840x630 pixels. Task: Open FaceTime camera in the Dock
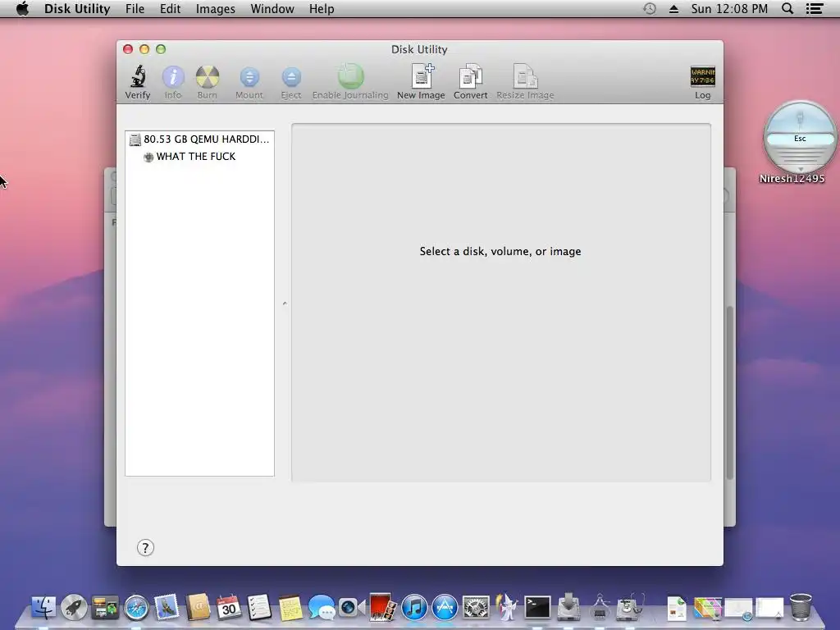click(351, 608)
